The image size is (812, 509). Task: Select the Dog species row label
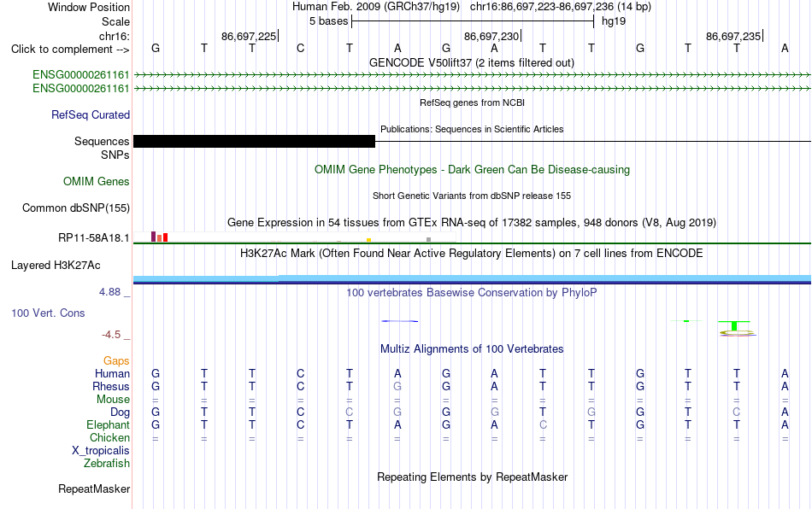click(120, 412)
